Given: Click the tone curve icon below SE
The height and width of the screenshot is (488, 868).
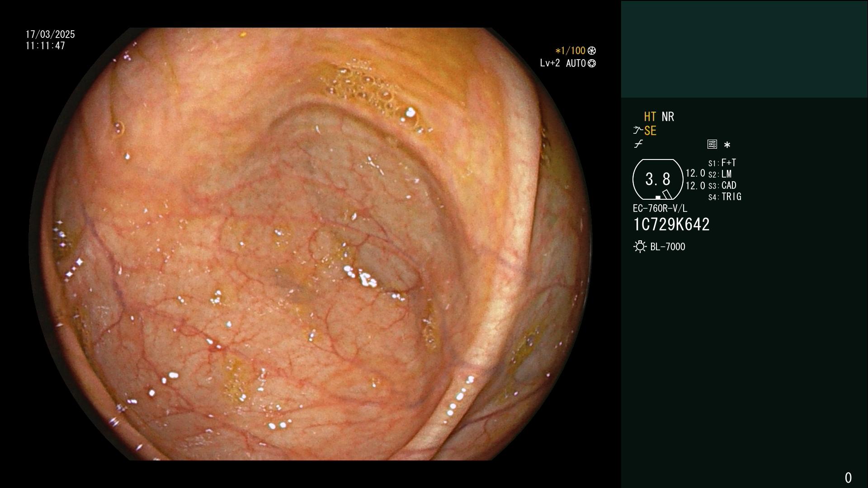Looking at the screenshot, I should [x=638, y=144].
